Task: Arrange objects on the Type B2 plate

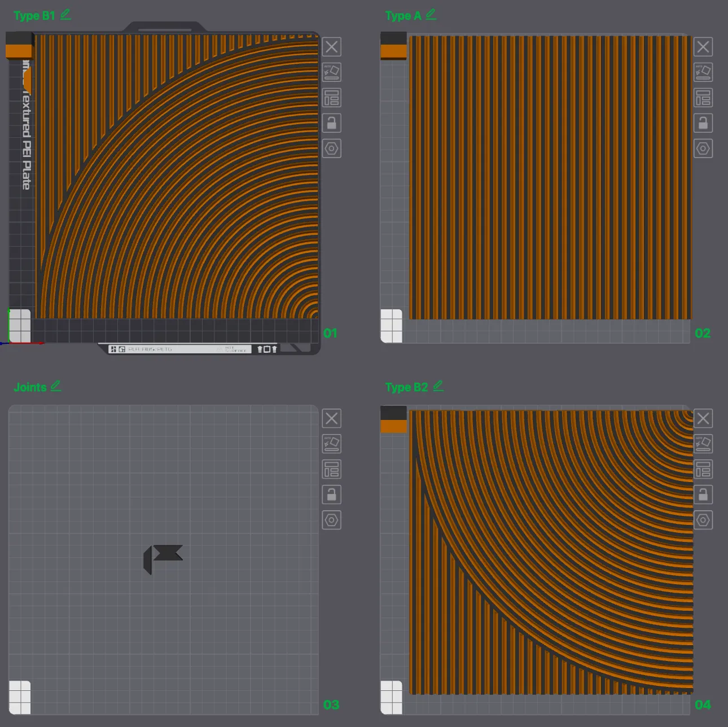Action: coord(703,469)
